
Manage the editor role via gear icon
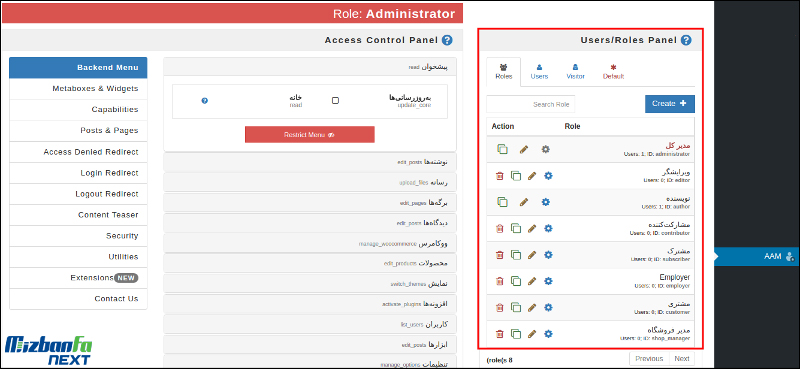pos(548,176)
